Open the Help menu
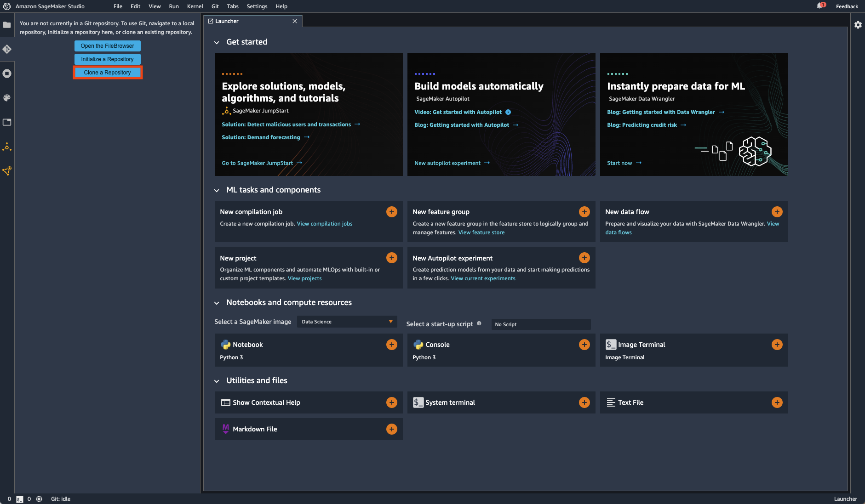The height and width of the screenshot is (504, 865). (x=281, y=6)
